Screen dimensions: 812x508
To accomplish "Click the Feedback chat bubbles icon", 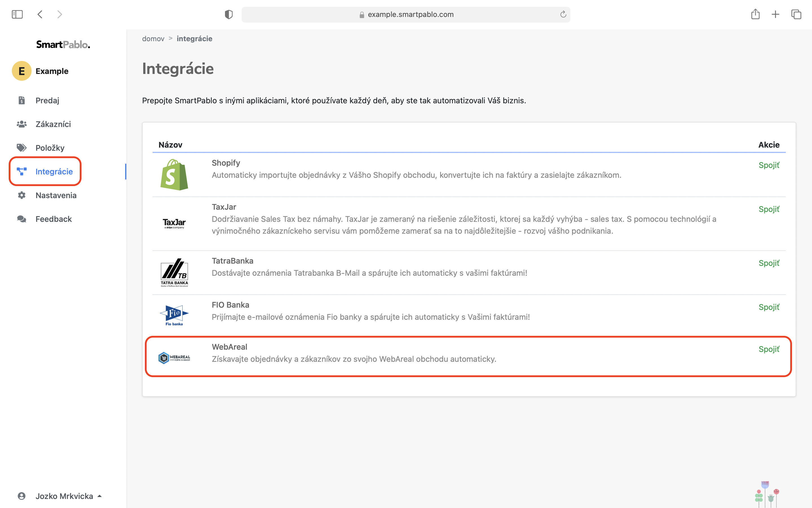I will point(22,219).
